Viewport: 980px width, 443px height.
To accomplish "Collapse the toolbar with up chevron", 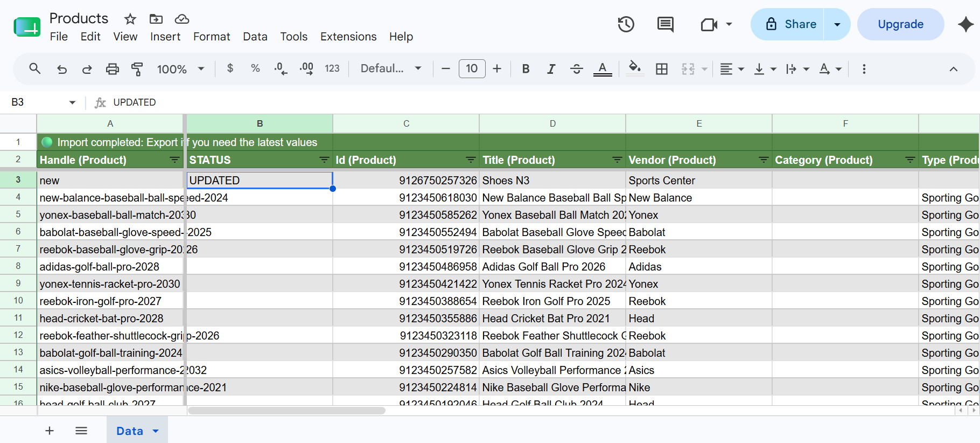I will click(x=954, y=69).
